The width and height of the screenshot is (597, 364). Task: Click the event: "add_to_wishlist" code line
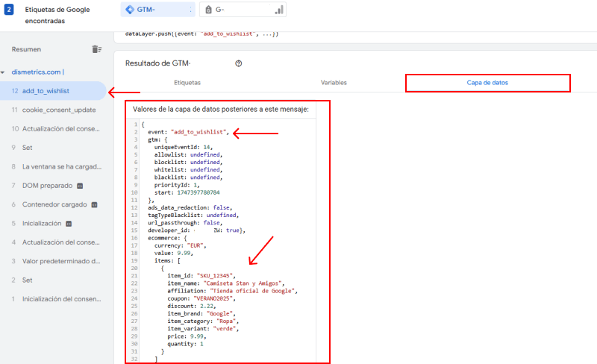coord(189,132)
